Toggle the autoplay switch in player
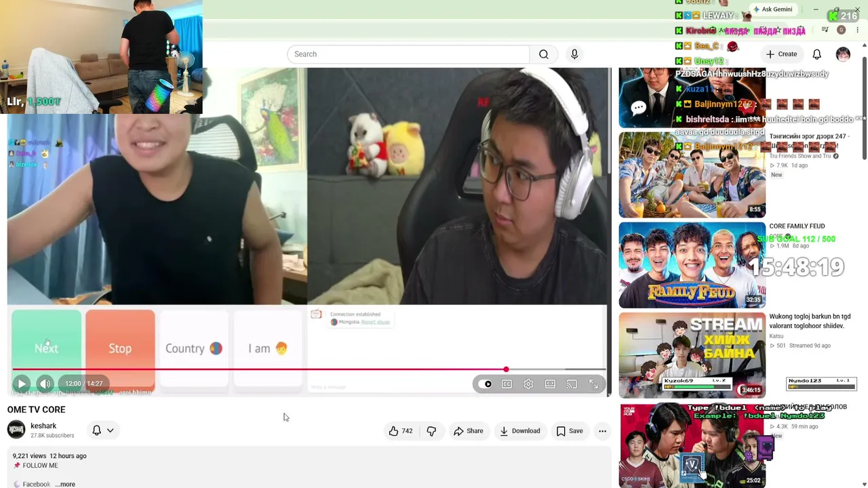This screenshot has width=868, height=488. pos(486,384)
